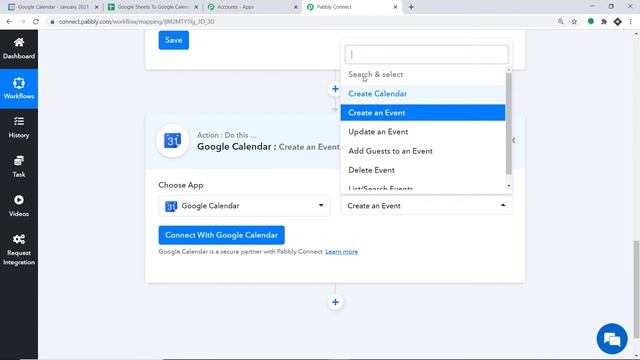
Task: Bookmark this page with the star
Action: [x=574, y=22]
